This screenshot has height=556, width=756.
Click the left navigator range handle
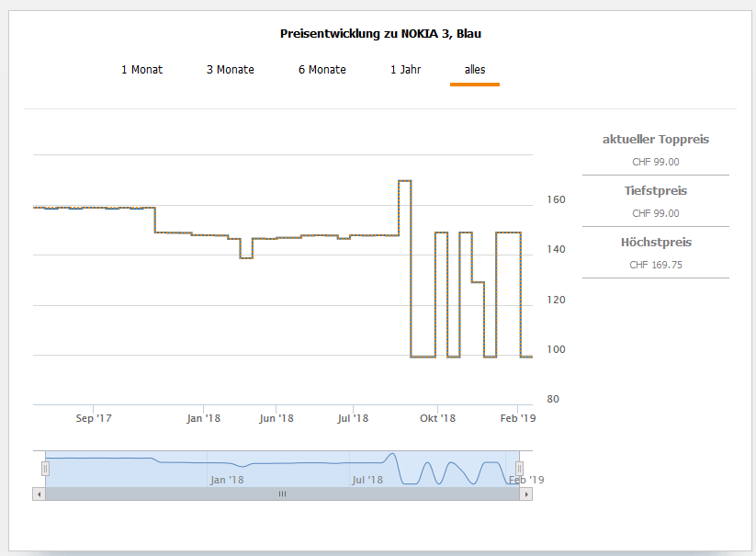click(45, 469)
